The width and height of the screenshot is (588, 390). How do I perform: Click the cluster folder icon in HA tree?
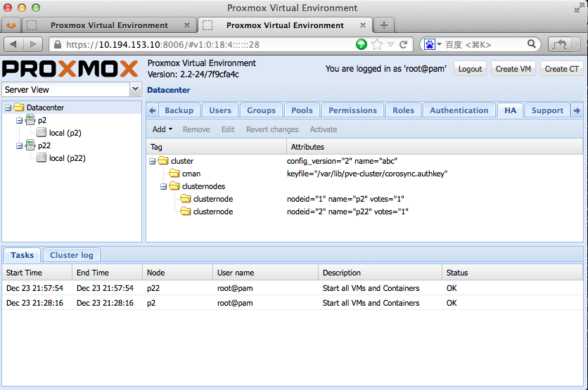coord(163,161)
